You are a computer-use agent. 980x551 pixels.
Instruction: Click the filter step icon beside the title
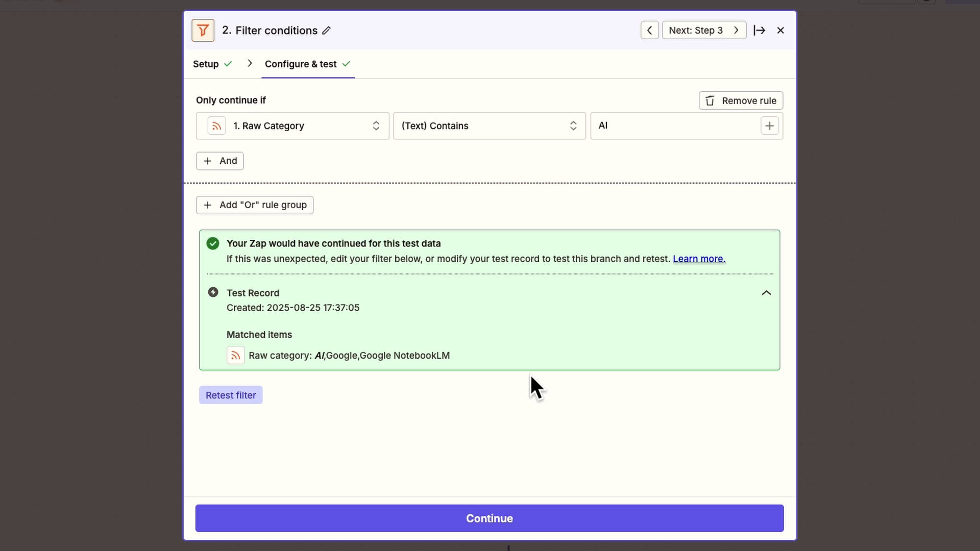[203, 30]
